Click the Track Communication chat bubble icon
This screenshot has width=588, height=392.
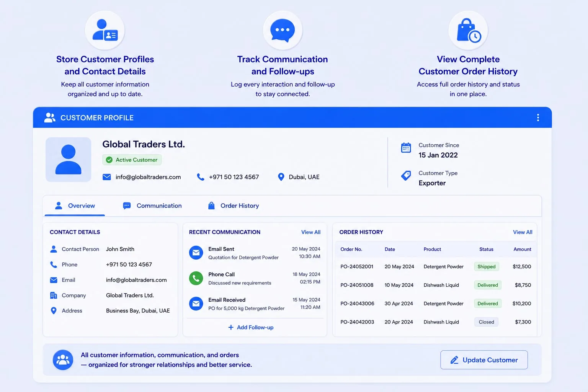283,30
